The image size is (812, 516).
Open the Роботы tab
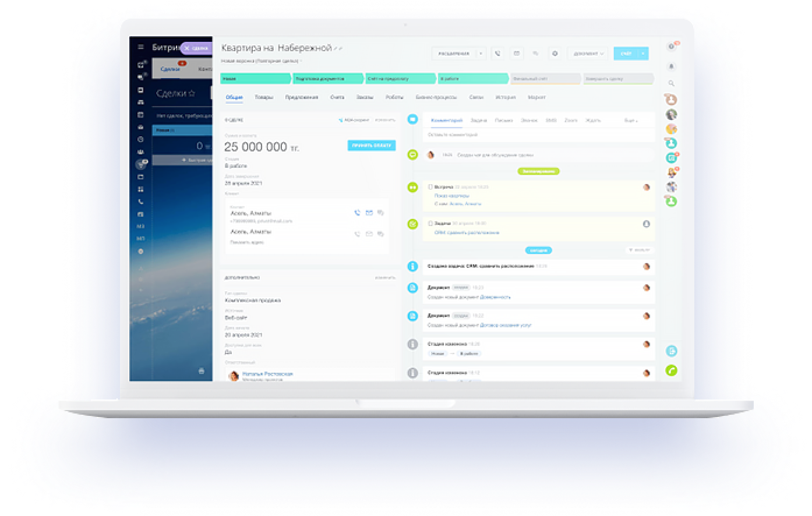(394, 97)
